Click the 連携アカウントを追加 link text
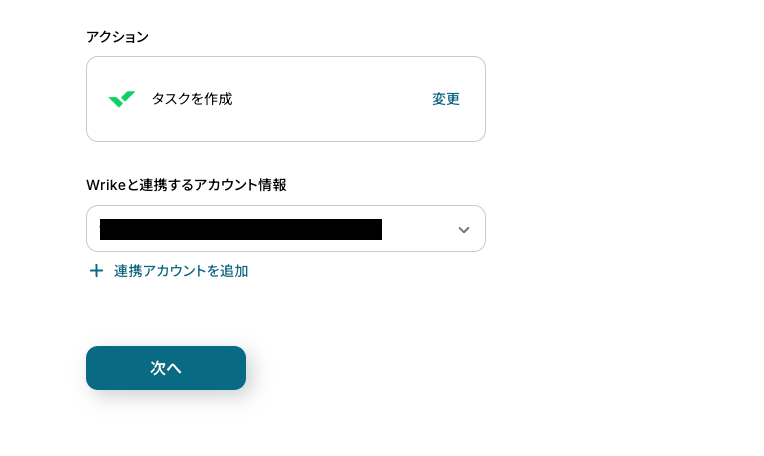Screen dimensions: 764x456 click(181, 271)
